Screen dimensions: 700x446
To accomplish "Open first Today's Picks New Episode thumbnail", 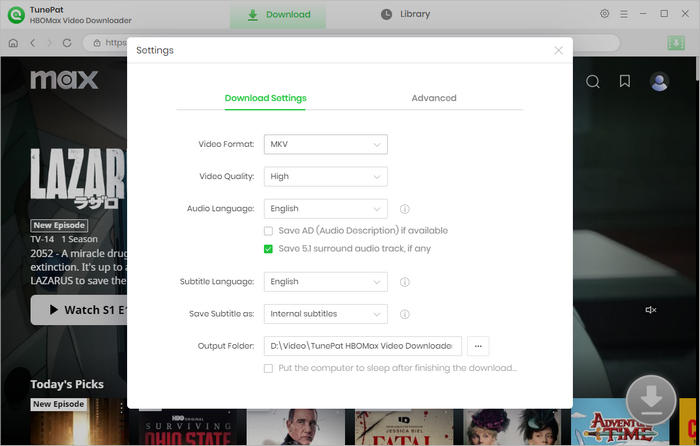I will 79,422.
